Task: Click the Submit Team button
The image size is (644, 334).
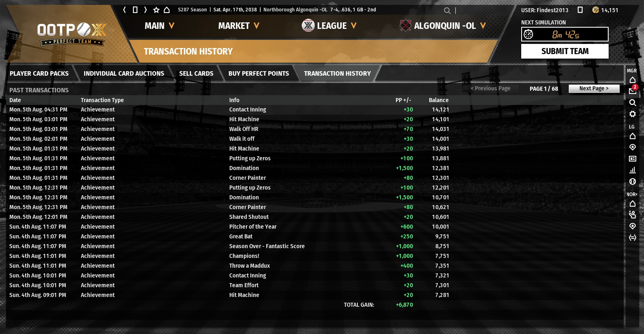Action: (565, 51)
